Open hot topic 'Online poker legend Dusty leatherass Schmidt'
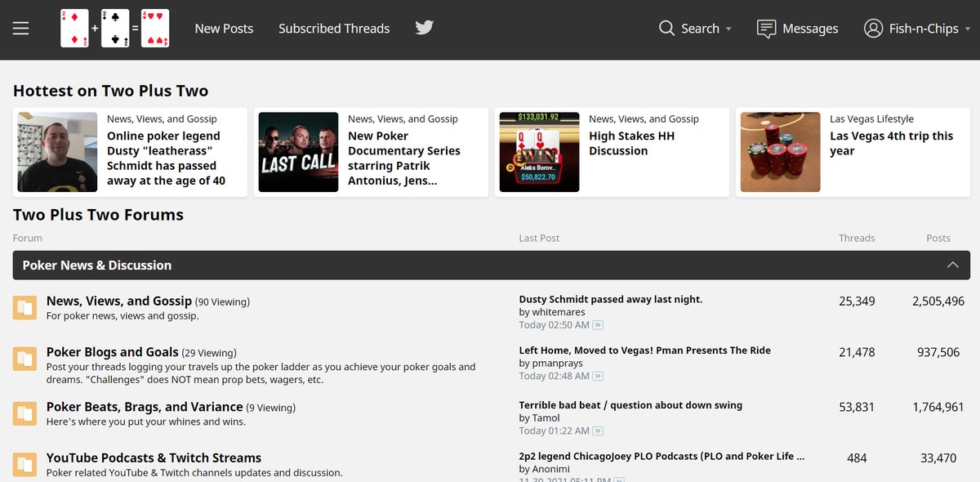This screenshot has width=980, height=482. point(166,158)
